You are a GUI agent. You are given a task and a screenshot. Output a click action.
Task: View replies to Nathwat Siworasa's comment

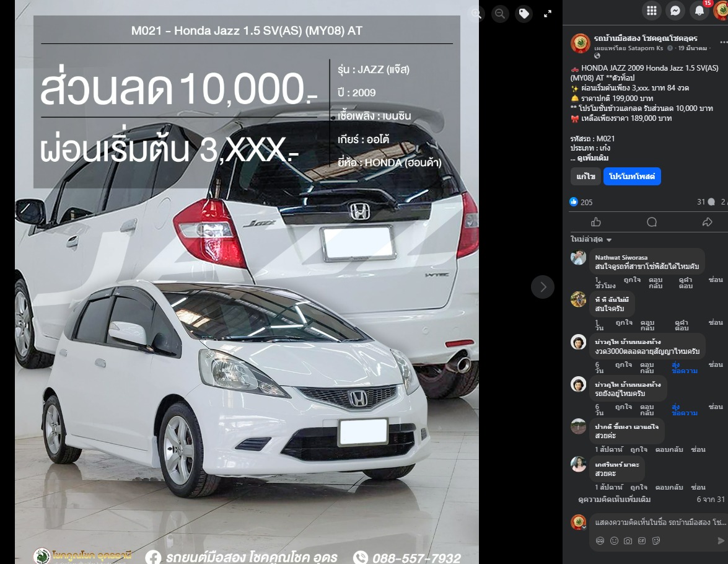coord(685,283)
